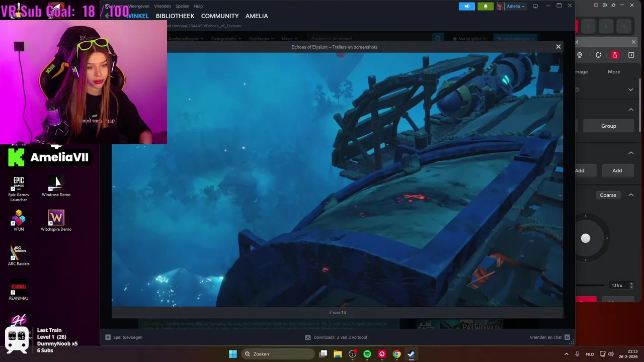Open the COMMUNITY tab in Steam
The width and height of the screenshot is (644, 362).
[x=220, y=16]
